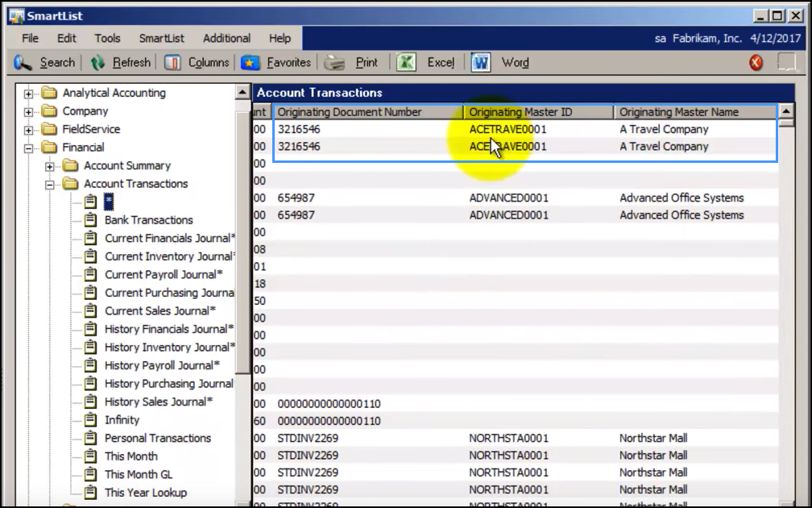Select Current Payroll Journal* favorite
Viewport: 812px width, 508px height.
[164, 274]
